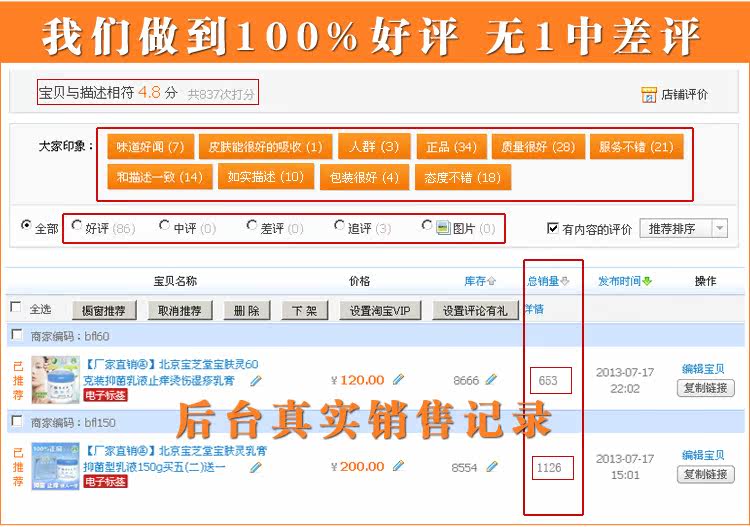Edit stock pencil next to 8554
Image resolution: width=750 pixels, height=527 pixels.
click(x=492, y=466)
